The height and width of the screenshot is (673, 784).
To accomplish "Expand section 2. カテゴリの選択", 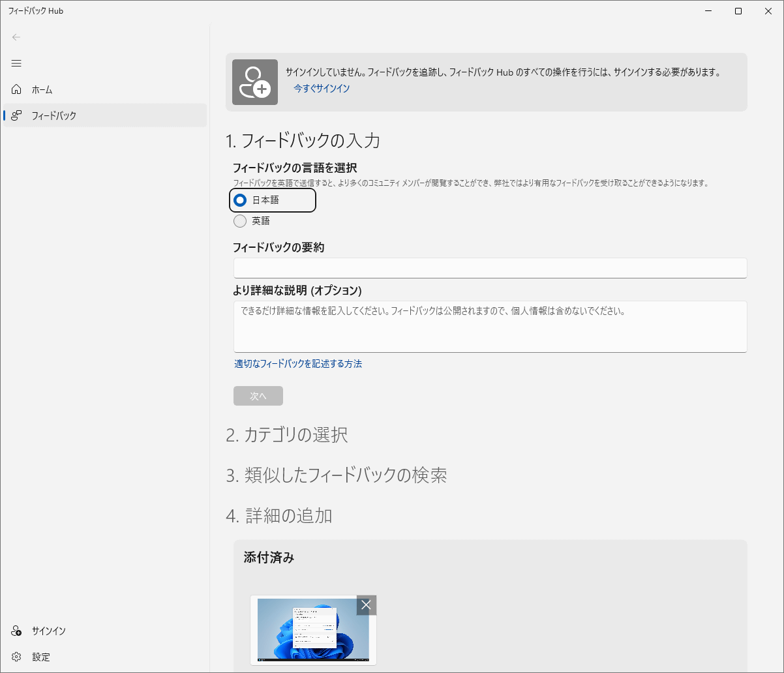I will click(287, 435).
